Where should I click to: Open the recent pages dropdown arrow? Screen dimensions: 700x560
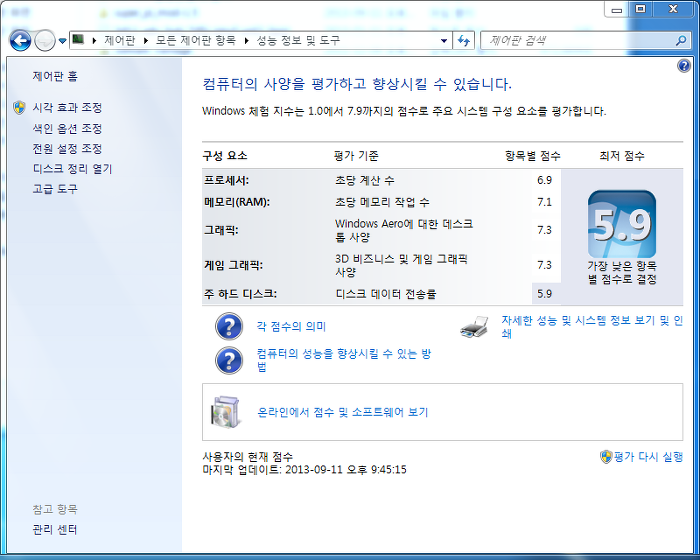(x=62, y=41)
